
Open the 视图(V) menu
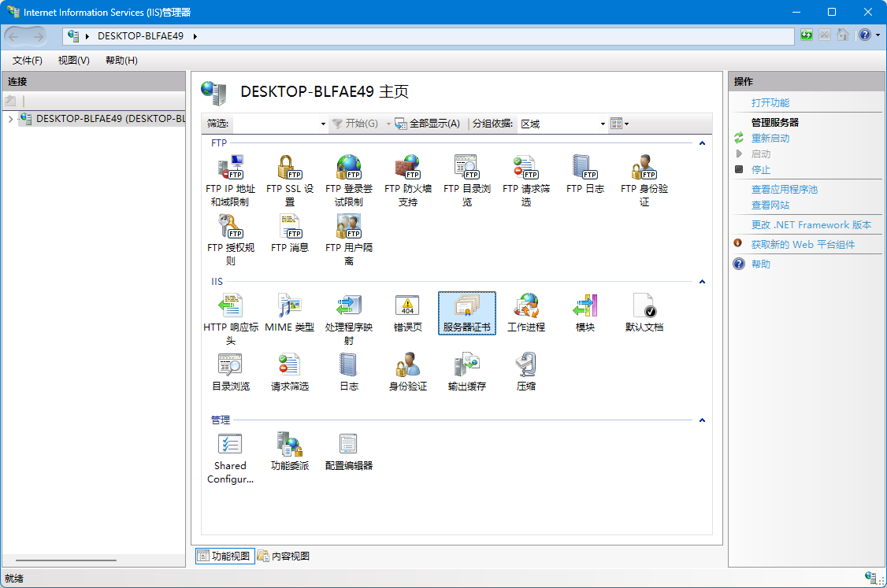73,61
